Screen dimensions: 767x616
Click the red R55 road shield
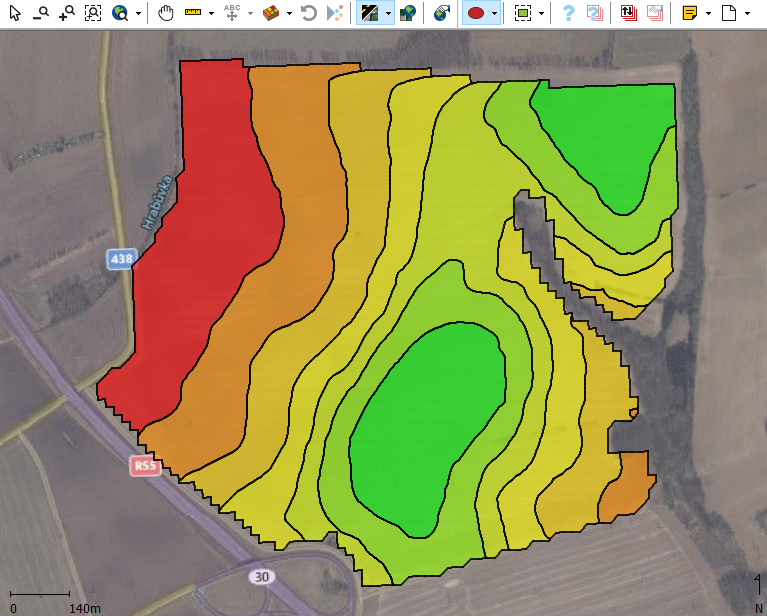(x=145, y=465)
